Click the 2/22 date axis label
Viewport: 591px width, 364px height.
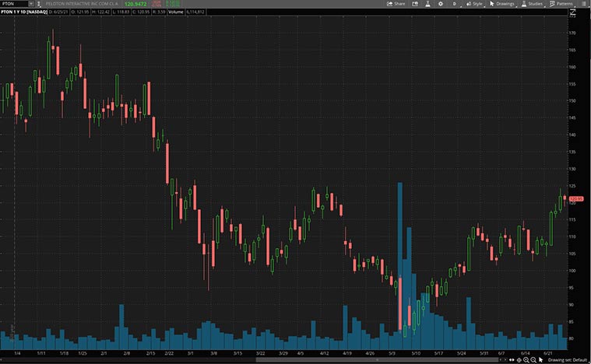tap(169, 353)
